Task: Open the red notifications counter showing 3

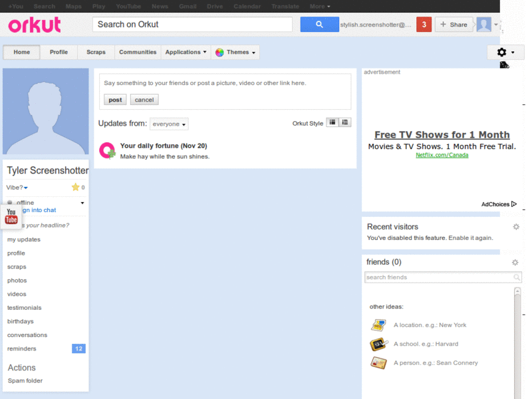Action: [x=424, y=25]
